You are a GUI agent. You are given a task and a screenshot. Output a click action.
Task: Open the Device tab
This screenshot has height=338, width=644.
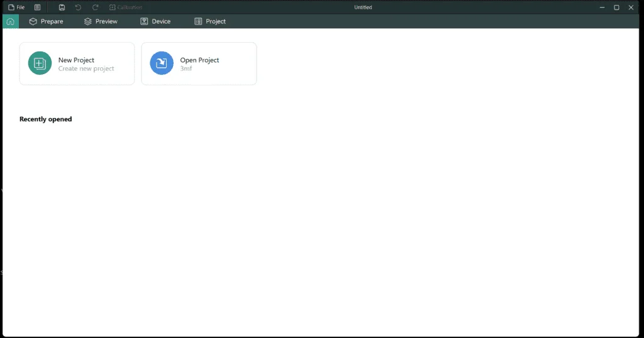[155, 21]
